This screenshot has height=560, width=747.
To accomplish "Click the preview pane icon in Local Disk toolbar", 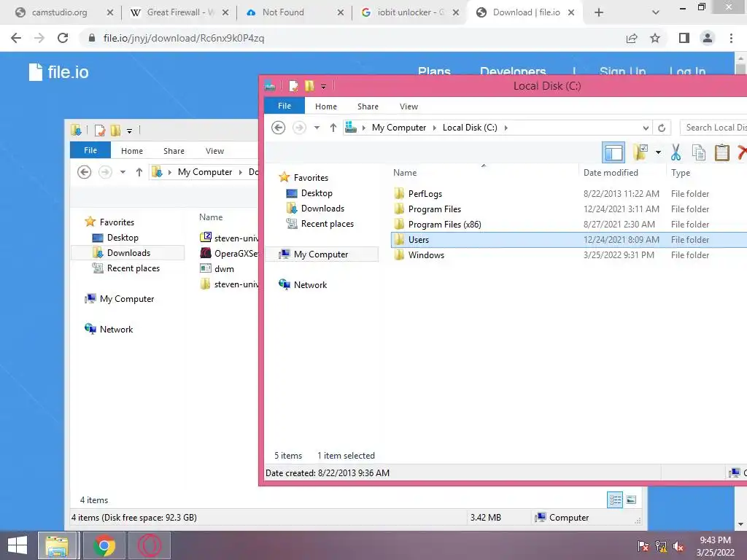I will point(613,153).
